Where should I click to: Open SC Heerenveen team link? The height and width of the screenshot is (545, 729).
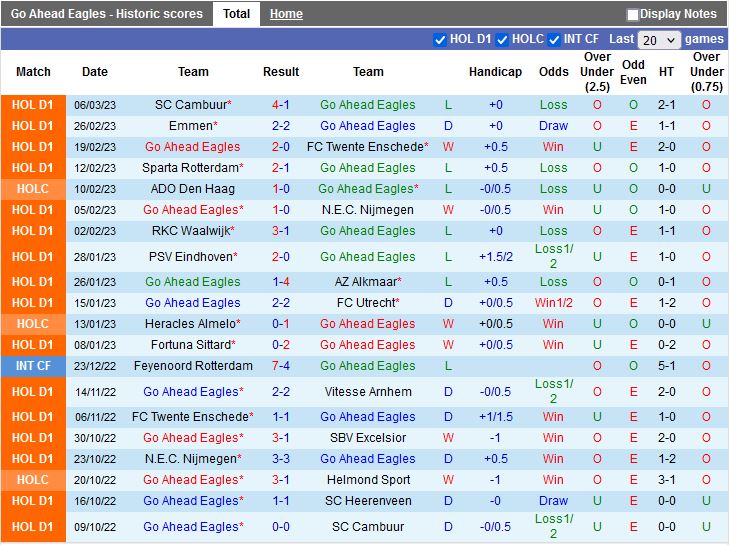coord(368,501)
